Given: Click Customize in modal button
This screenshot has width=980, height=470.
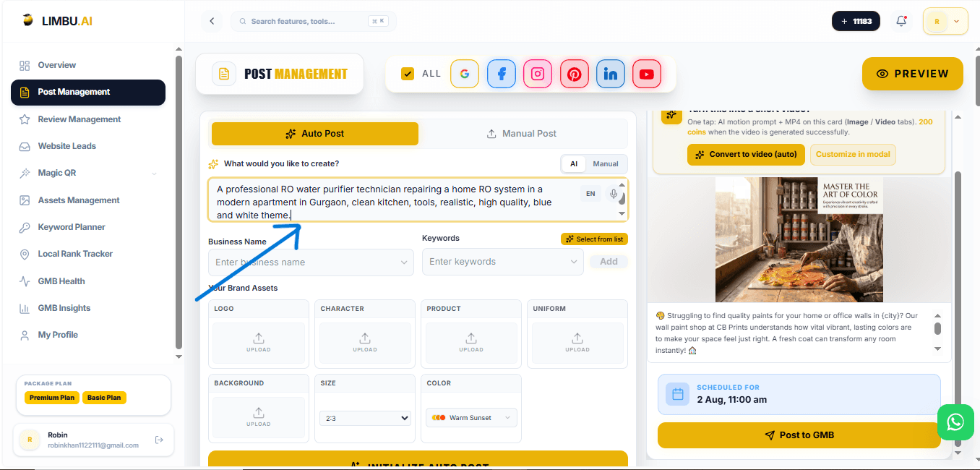Looking at the screenshot, I should point(853,155).
